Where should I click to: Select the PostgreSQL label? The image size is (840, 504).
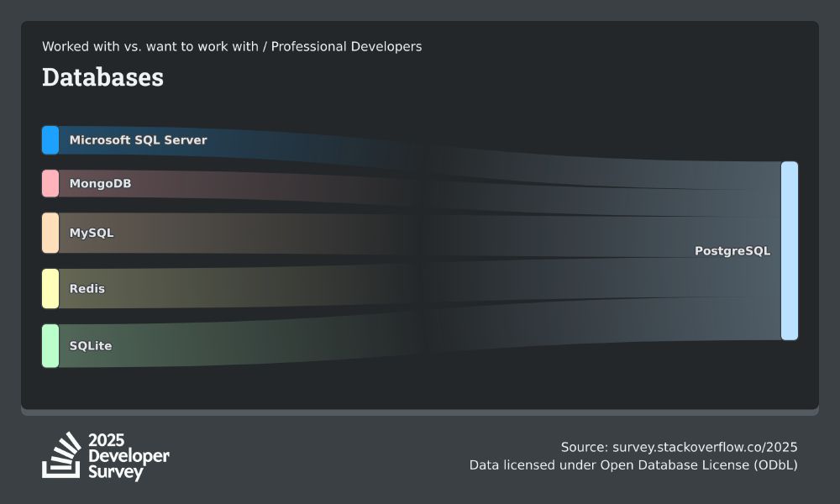732,250
